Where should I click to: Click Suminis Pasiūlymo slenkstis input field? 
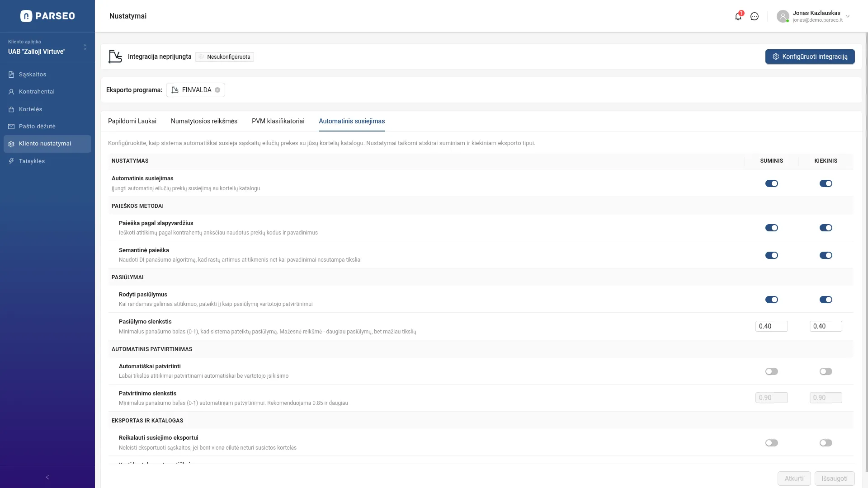(x=771, y=326)
